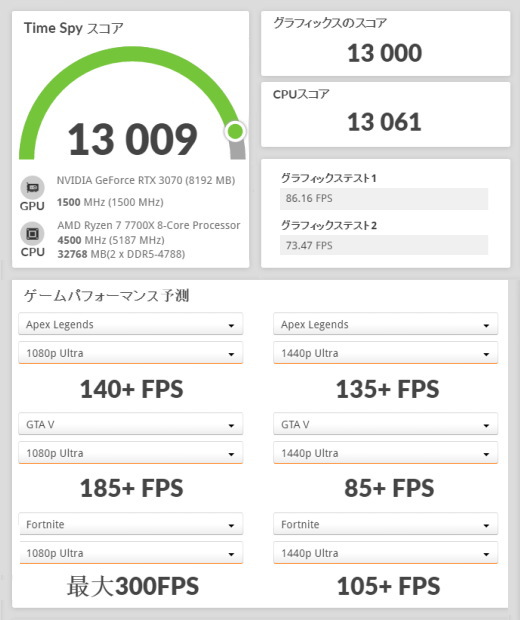This screenshot has width=520, height=620.
Task: Click the CPU chip icon
Action: pyautogui.click(x=32, y=234)
